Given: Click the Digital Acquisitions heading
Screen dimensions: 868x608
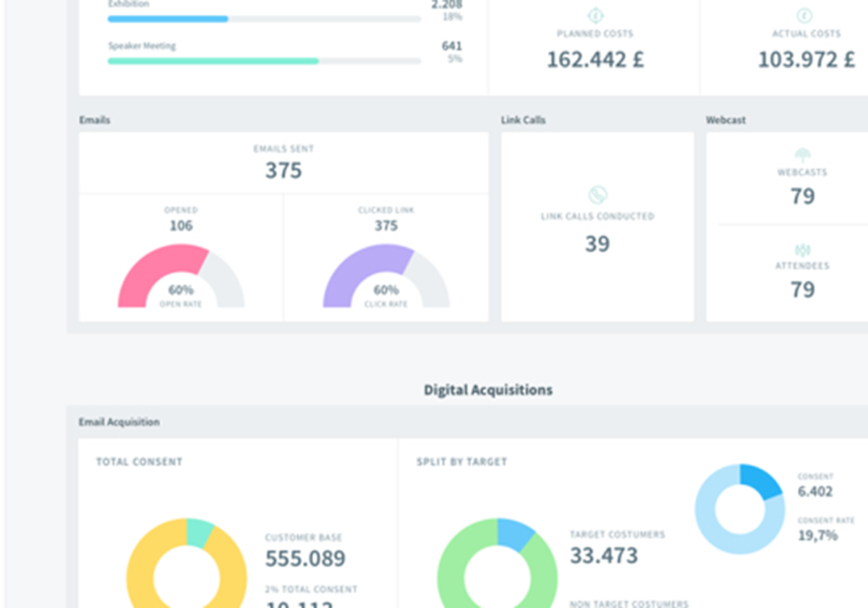Looking at the screenshot, I should pyautogui.click(x=488, y=390).
